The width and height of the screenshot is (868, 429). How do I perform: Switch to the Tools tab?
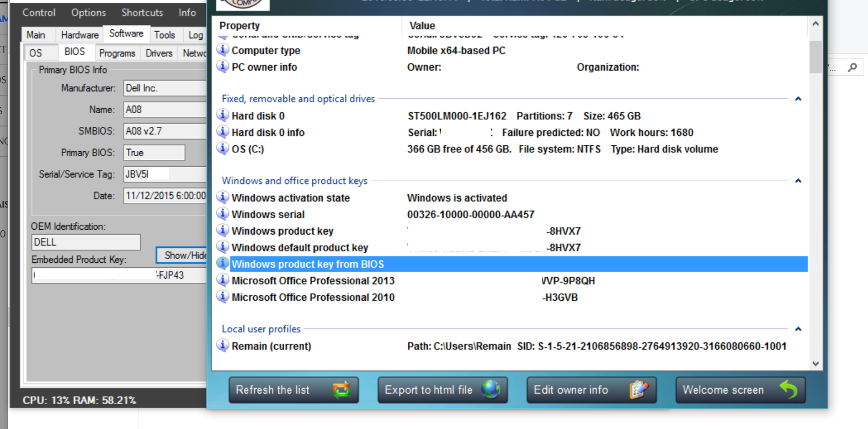(164, 35)
